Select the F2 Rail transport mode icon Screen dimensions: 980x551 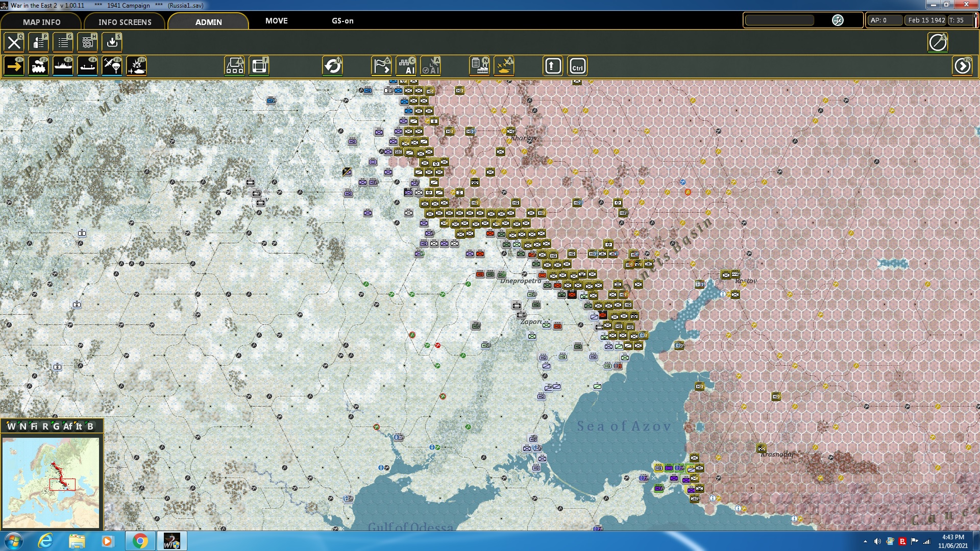coord(40,65)
